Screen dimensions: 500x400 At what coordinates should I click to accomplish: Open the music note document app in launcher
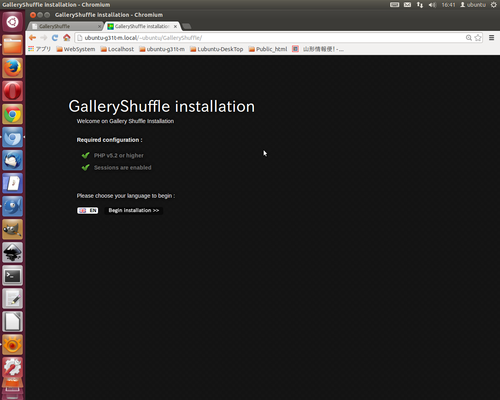tap(13, 183)
